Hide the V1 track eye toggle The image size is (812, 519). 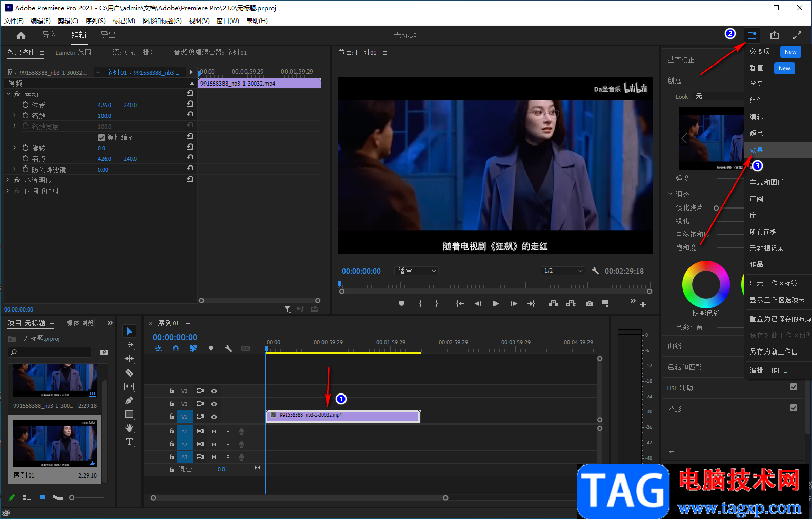(214, 417)
